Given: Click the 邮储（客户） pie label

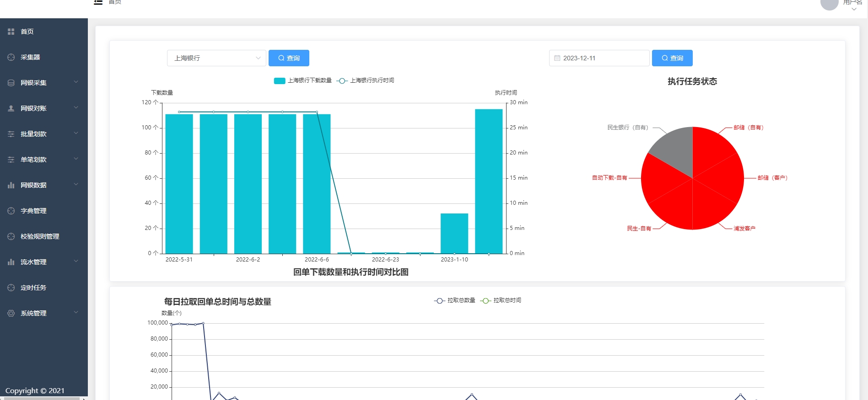Looking at the screenshot, I should [x=772, y=178].
